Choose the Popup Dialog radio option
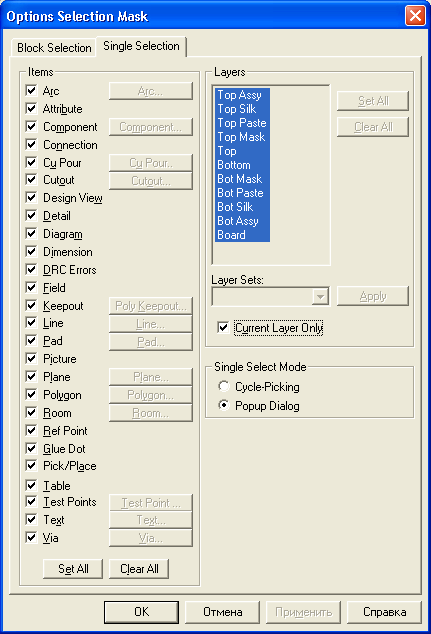The height and width of the screenshot is (634, 431). click(x=224, y=405)
